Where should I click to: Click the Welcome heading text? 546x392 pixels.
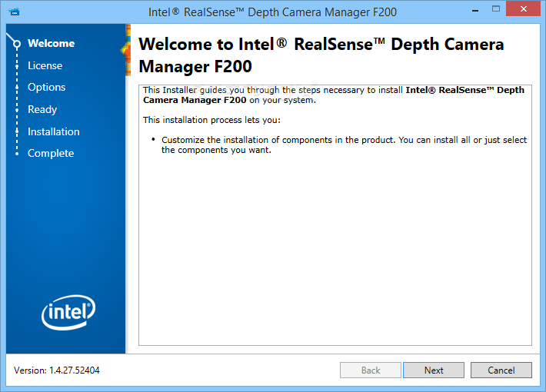click(x=321, y=55)
